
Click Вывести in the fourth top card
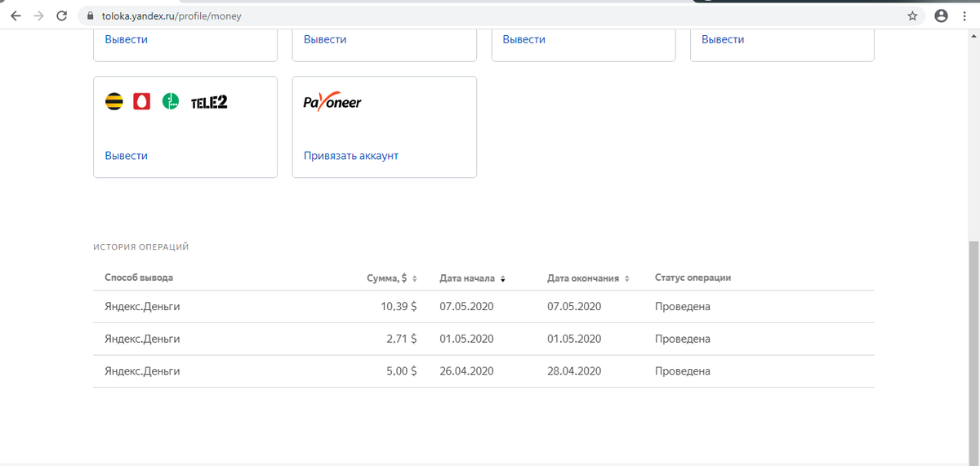(x=723, y=39)
